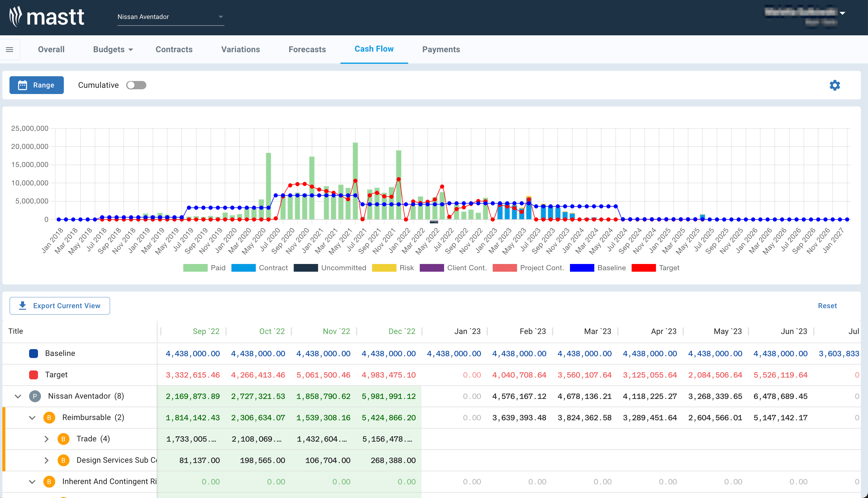Viewport: 868px width, 498px height.
Task: Click the Sep `22 column header
Action: (x=206, y=331)
